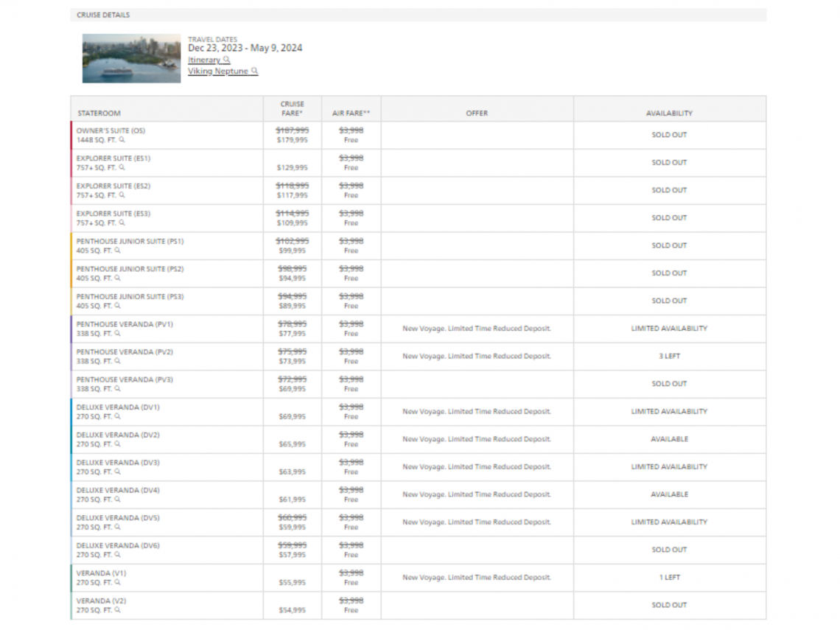
Task: Select Veranda (V1) stateroom name
Action: (x=101, y=573)
